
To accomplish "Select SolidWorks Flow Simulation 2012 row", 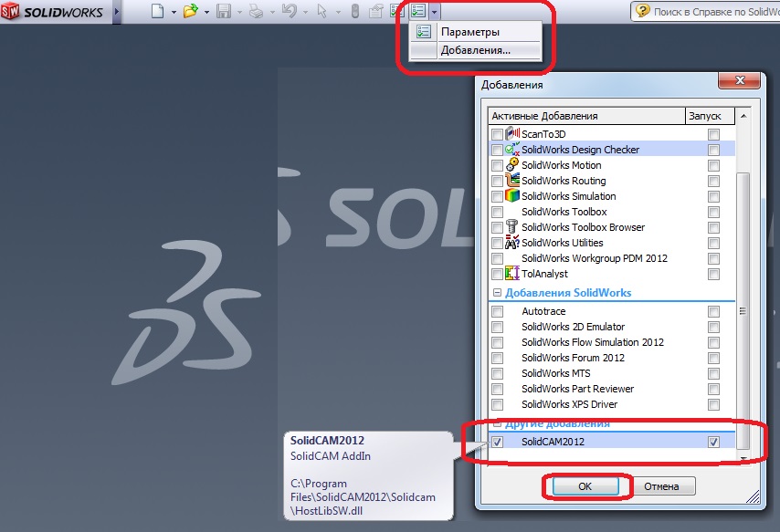I will (611, 342).
